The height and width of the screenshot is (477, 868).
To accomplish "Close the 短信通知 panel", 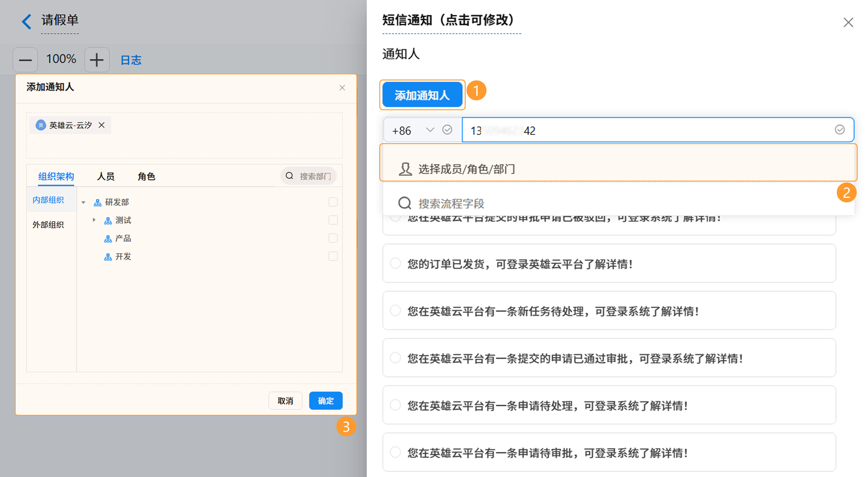I will (848, 23).
